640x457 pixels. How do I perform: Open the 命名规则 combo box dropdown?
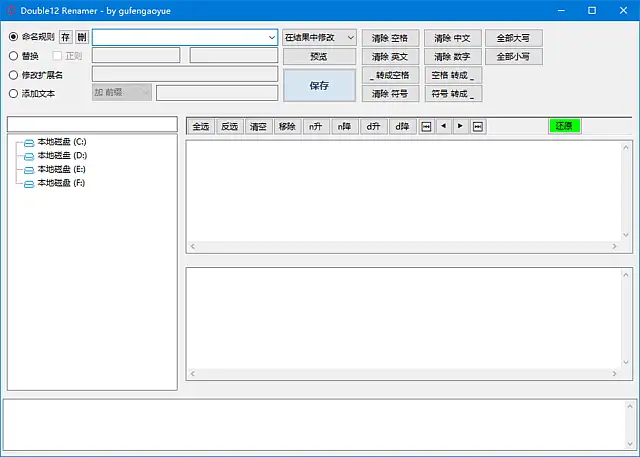pyautogui.click(x=272, y=38)
